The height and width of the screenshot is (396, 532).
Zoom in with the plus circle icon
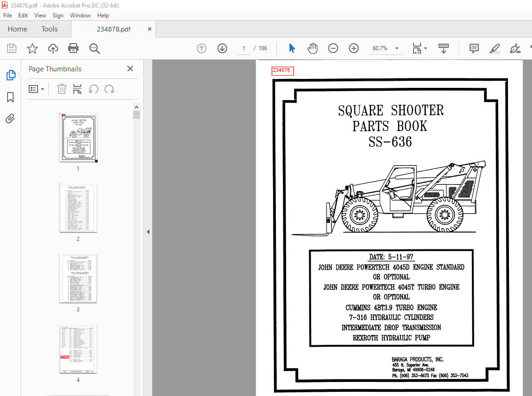(354, 48)
